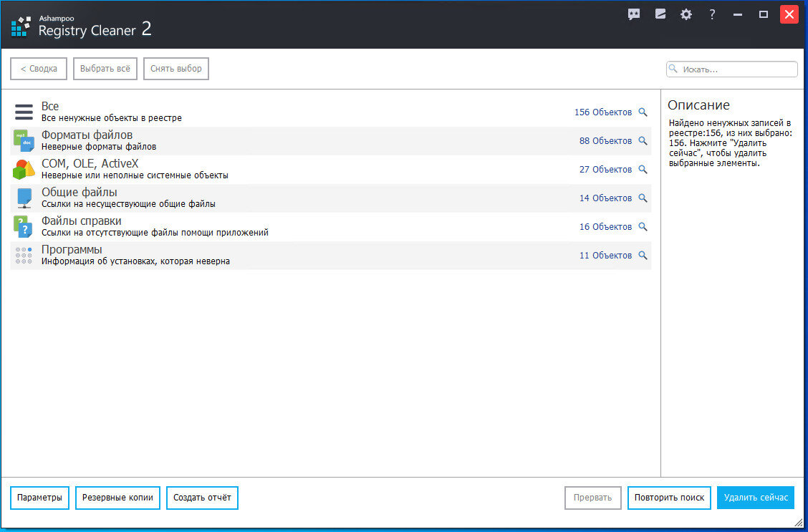This screenshot has height=532, width=808.
Task: Click 'Ссылки на несуществующие общие файлы' text
Action: tap(128, 204)
